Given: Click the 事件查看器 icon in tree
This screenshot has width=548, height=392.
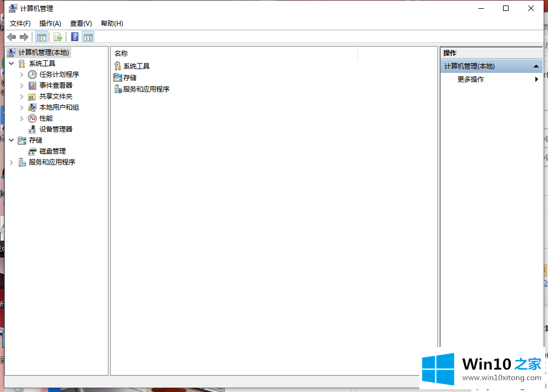Looking at the screenshot, I should (x=32, y=86).
